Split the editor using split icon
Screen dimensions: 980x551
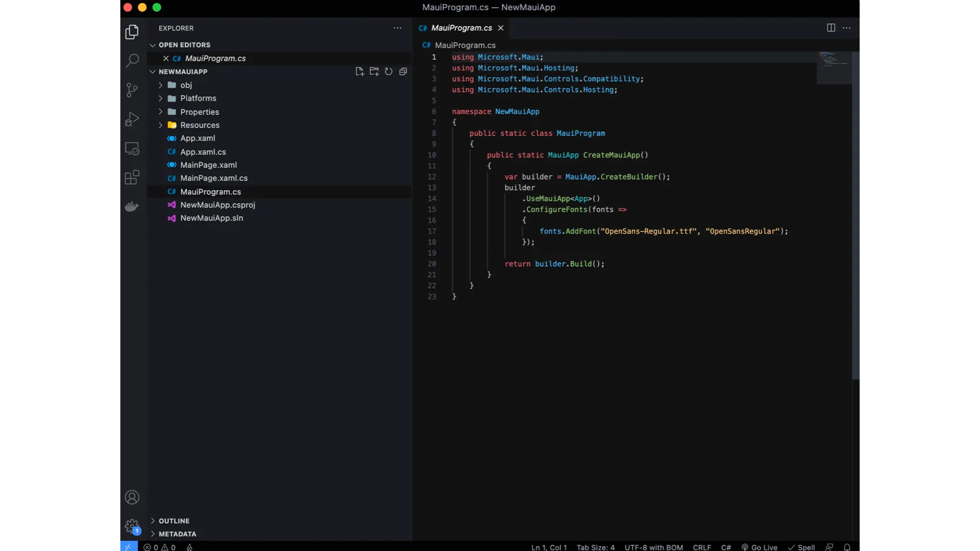tap(831, 28)
